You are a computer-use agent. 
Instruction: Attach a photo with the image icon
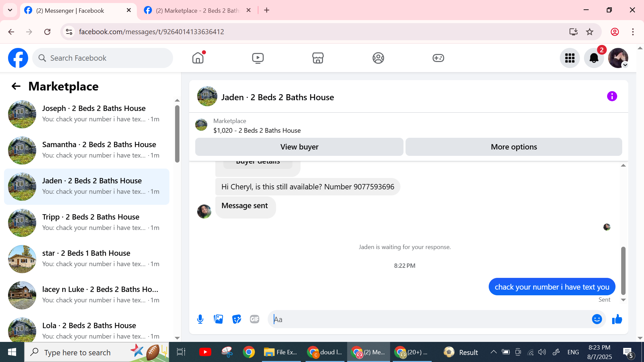[x=218, y=319]
